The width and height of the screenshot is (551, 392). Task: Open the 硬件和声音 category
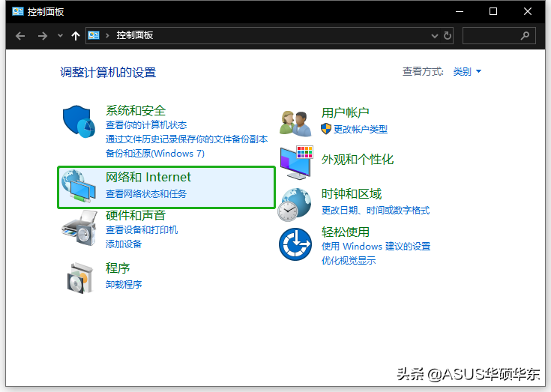(x=136, y=215)
